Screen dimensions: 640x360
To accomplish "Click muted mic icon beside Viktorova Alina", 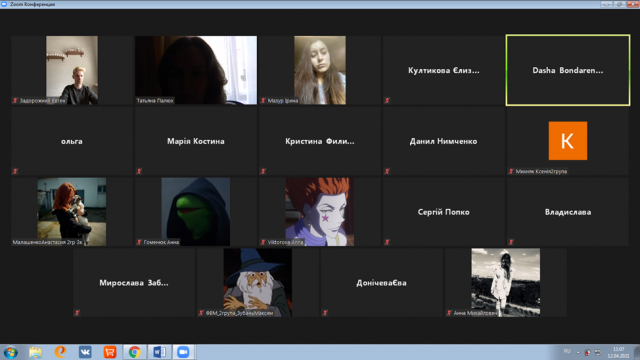I will 263,242.
